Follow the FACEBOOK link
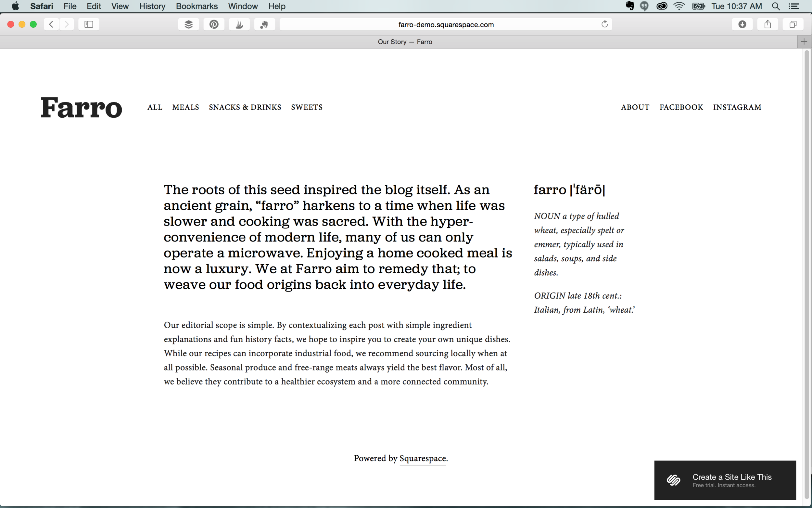This screenshot has height=508, width=812. (681, 107)
